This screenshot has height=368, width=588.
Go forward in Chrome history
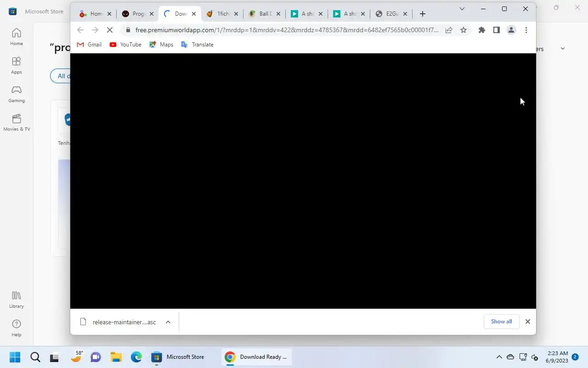tap(95, 30)
